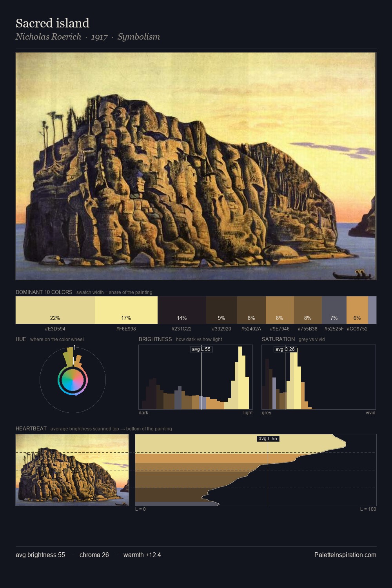This screenshot has width=392, height=588.
Task: Click the #9E7946 hex code text
Action: pos(280,329)
